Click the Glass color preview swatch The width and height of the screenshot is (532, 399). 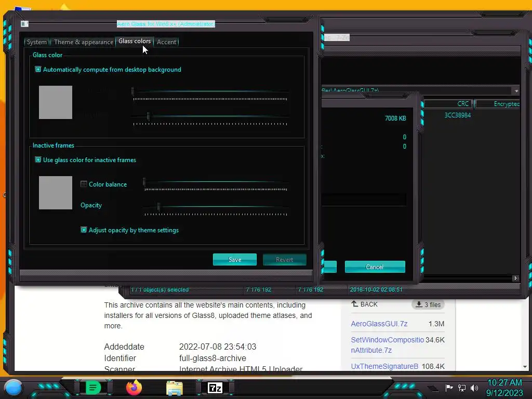coord(56,102)
